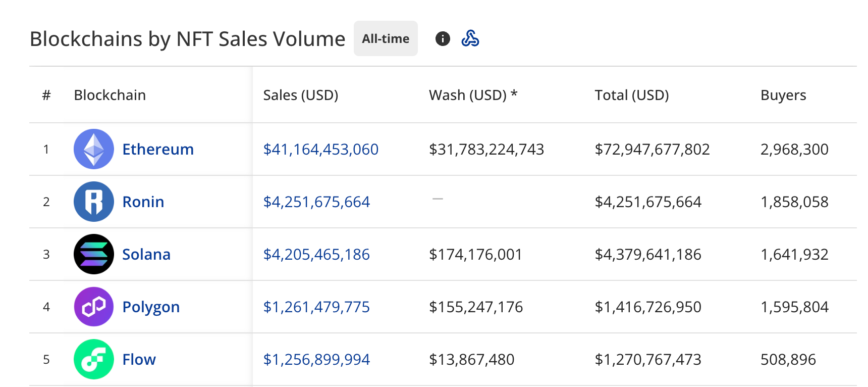Click the Polygon logo icon

coord(94,307)
